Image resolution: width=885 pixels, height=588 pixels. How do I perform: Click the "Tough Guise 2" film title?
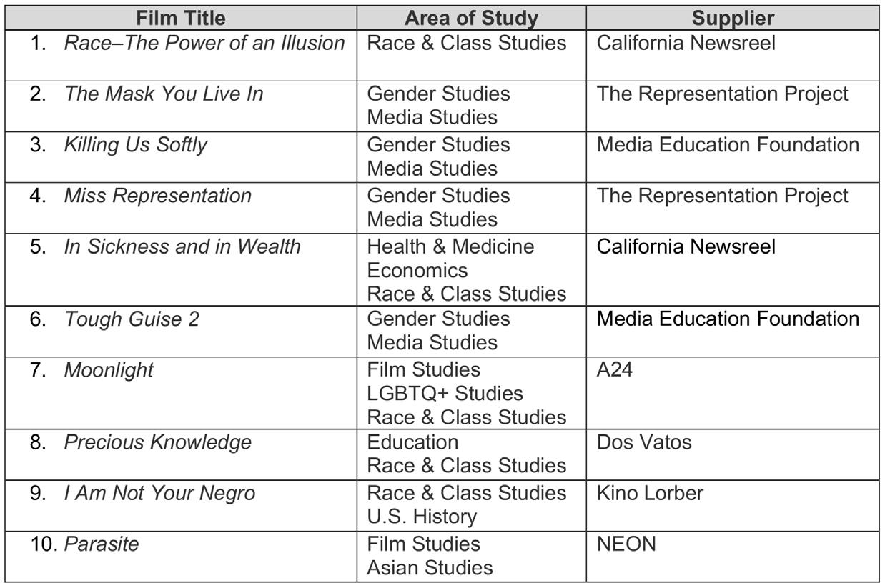pyautogui.click(x=132, y=318)
